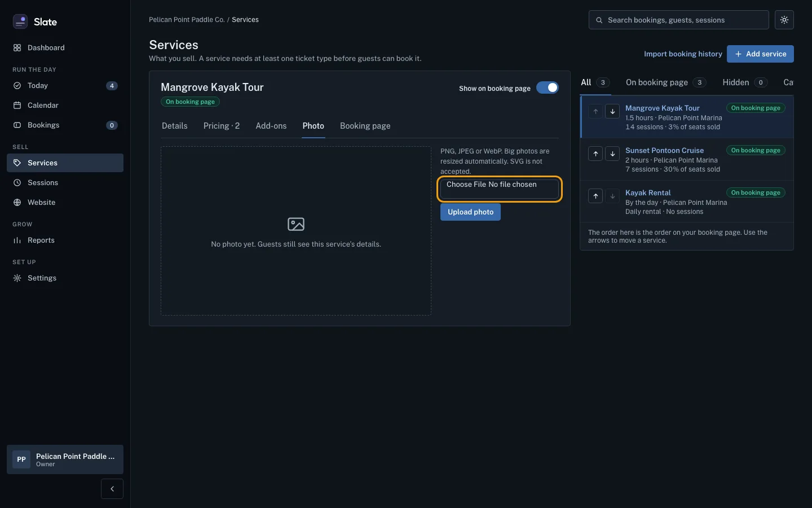812x508 pixels.
Task: Move Sunset Pontoon Cruise up in order
Action: point(595,154)
